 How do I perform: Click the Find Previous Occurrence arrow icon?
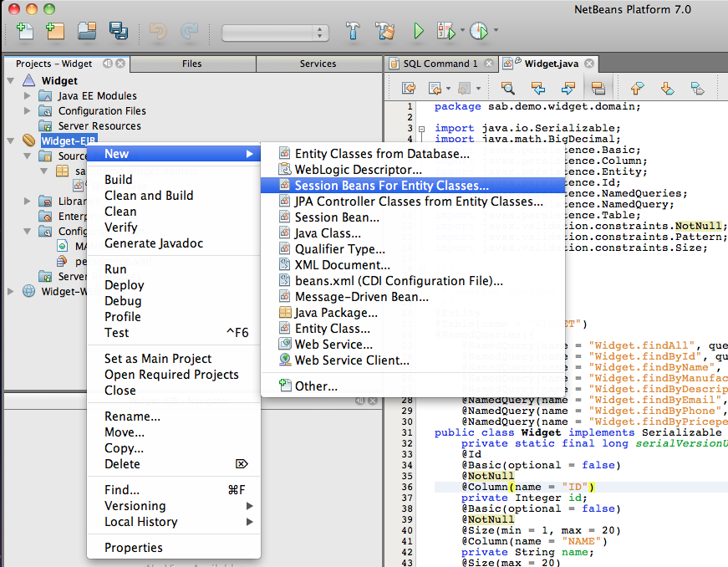pos(537,87)
